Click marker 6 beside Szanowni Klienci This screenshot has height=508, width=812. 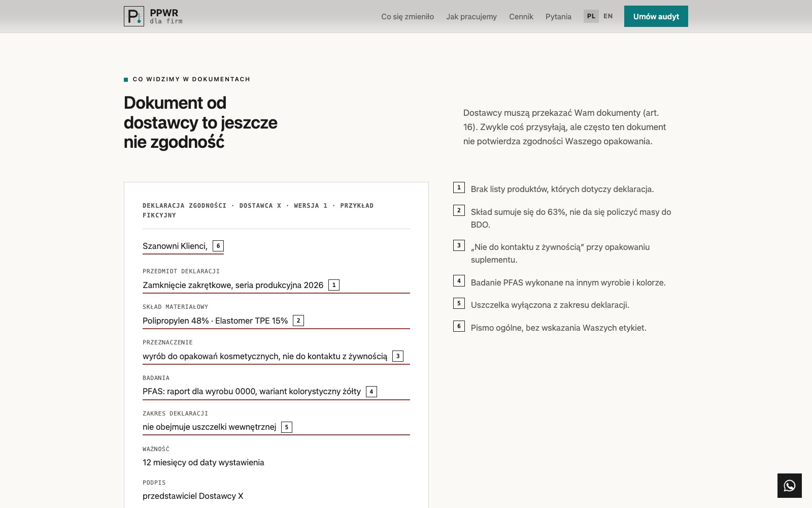tap(218, 246)
